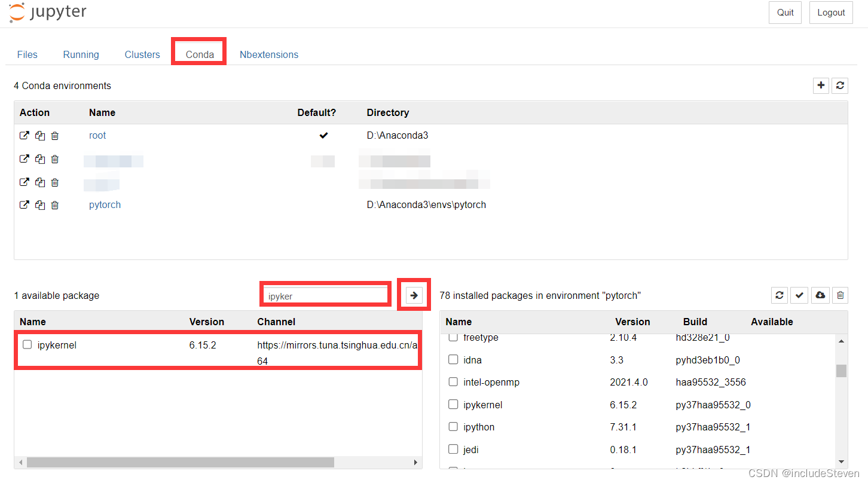
Task: Click version 6.15.2 of available ipykernel
Action: [203, 345]
